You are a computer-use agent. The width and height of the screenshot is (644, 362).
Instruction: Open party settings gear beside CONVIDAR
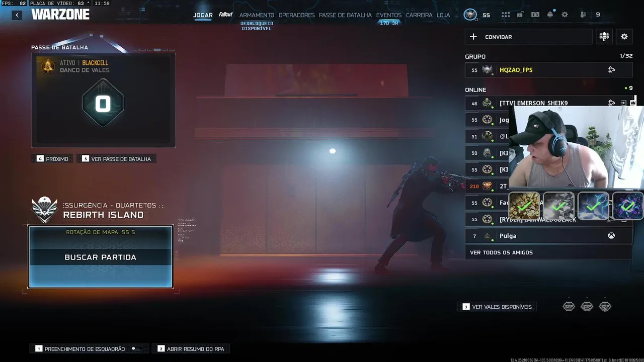click(624, 37)
